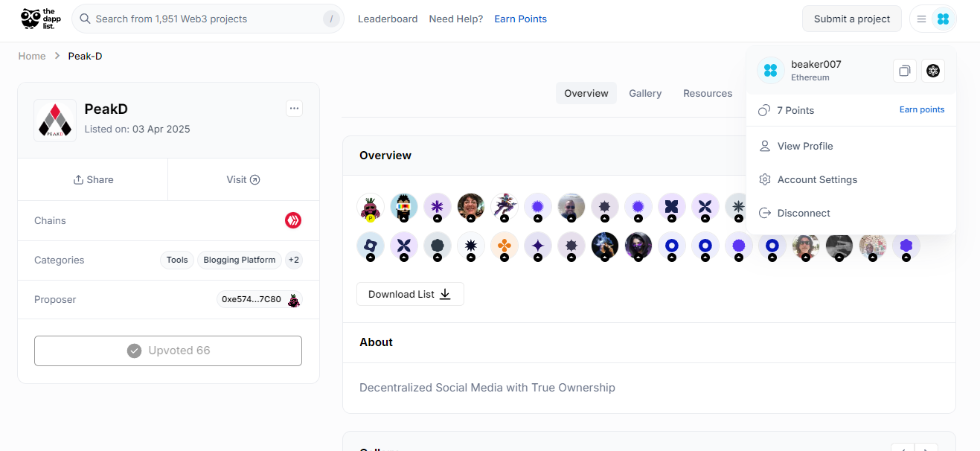Image resolution: width=980 pixels, height=451 pixels.
Task: Open the dapp list owl logo home
Action: pyautogui.click(x=39, y=19)
